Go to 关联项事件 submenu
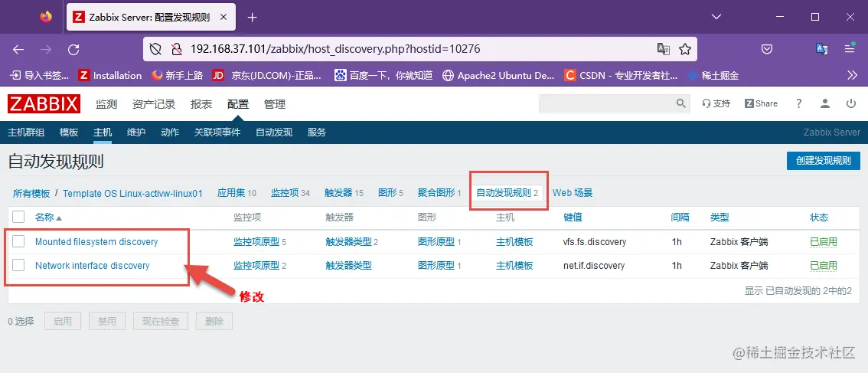Screen dimensions: 868x373 tap(217, 133)
